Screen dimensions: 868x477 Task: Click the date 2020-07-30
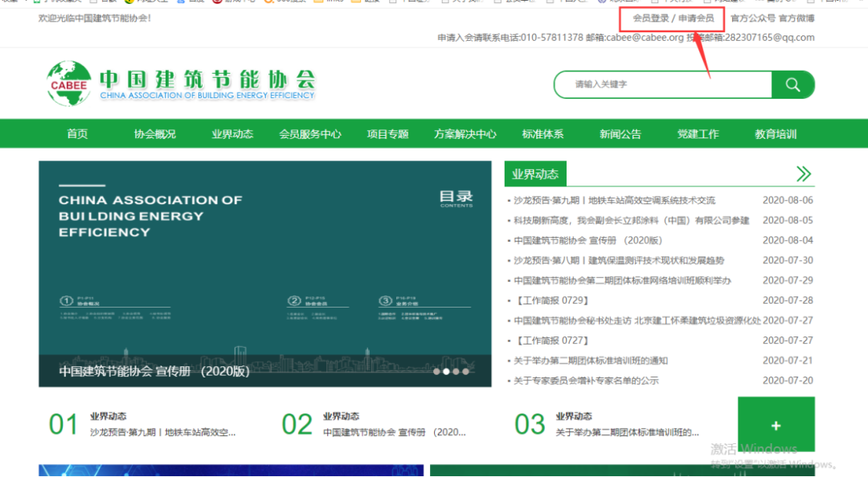(788, 260)
